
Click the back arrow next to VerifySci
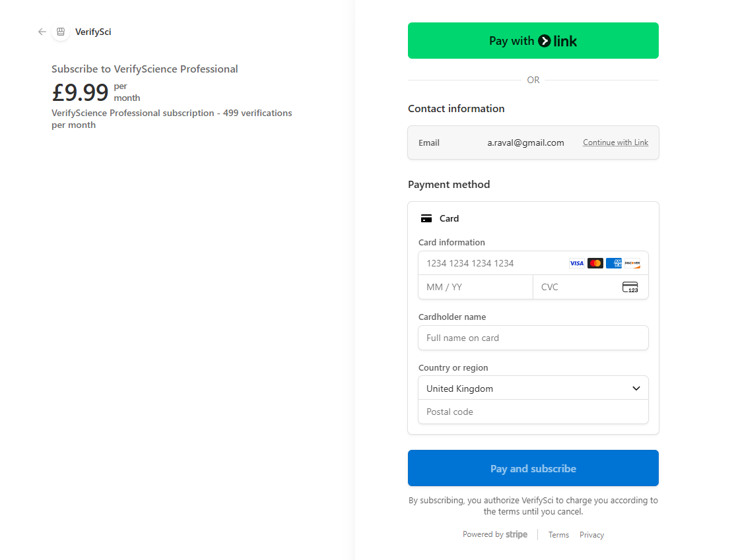42,32
